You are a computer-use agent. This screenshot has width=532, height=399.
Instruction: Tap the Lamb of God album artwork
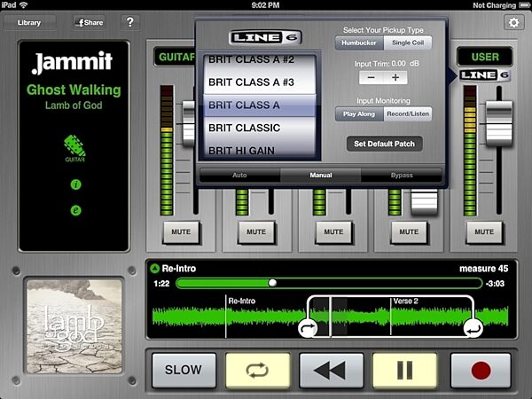(74, 326)
